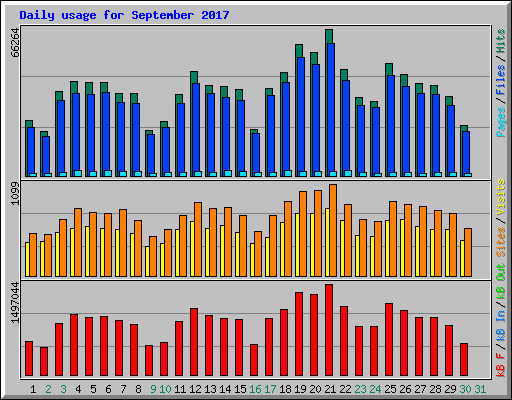The image size is (512, 400).
Task: Select the 66264 axis maximum label
Action: 15,43
